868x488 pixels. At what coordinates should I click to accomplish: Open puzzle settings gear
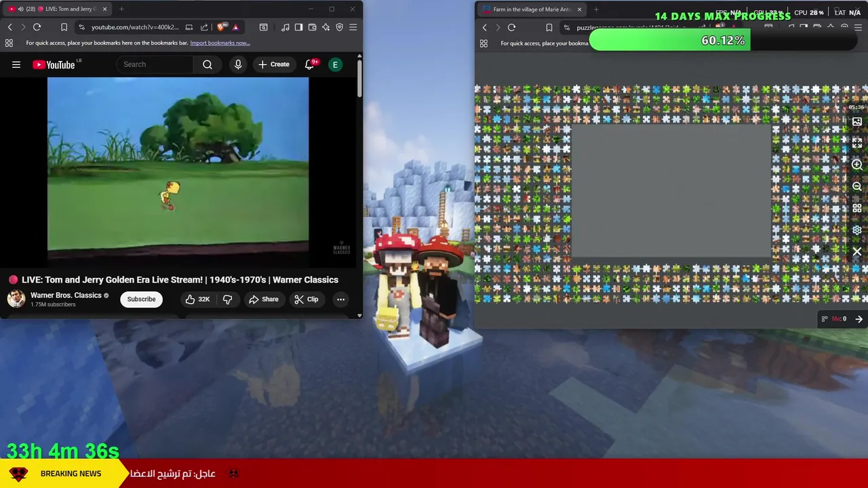tap(857, 230)
